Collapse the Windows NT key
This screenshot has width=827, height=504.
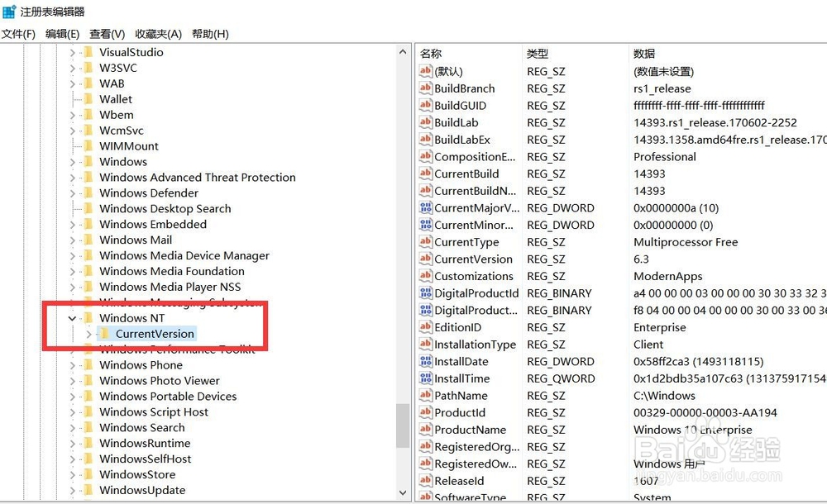[72, 318]
